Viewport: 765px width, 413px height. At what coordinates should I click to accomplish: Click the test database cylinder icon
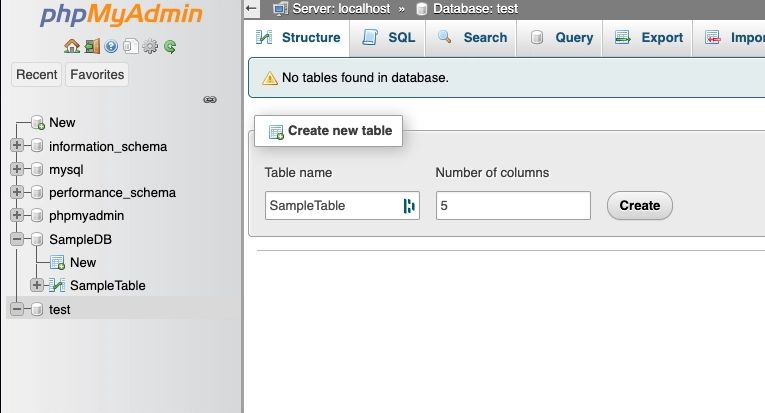37,309
